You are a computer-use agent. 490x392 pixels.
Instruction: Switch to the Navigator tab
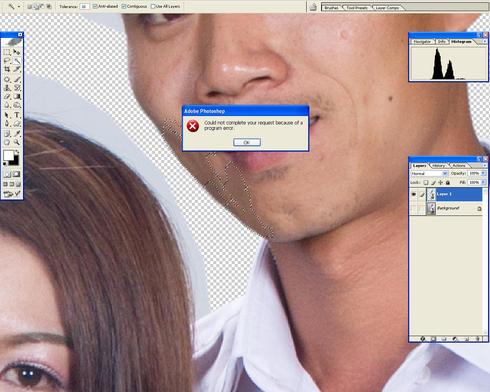point(422,42)
